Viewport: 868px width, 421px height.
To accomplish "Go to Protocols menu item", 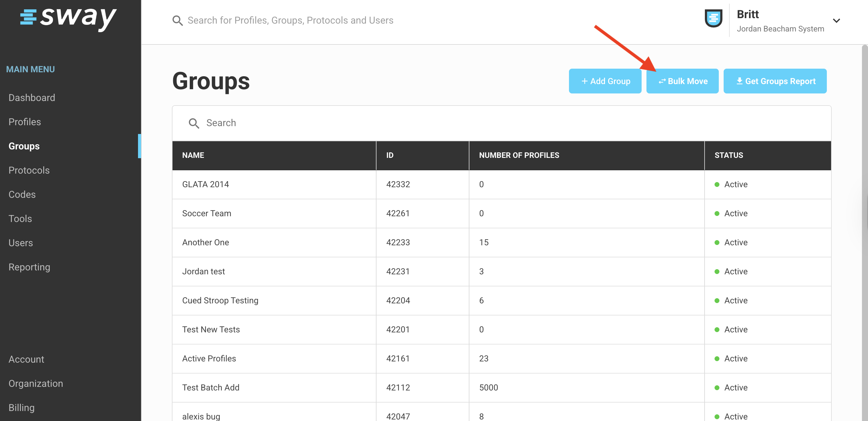I will click(x=29, y=170).
